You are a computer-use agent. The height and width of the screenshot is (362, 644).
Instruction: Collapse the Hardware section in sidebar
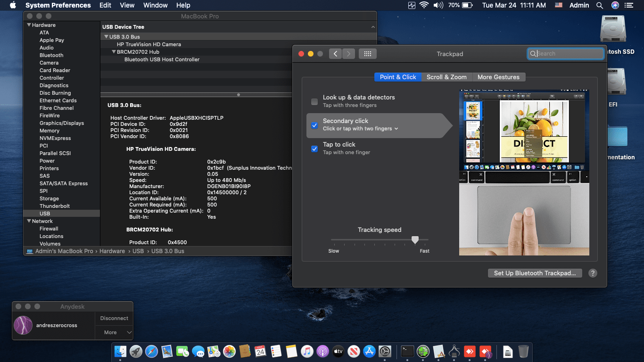(29, 25)
